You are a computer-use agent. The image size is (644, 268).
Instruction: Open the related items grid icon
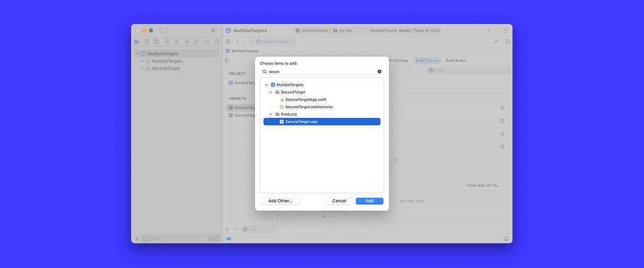228,41
